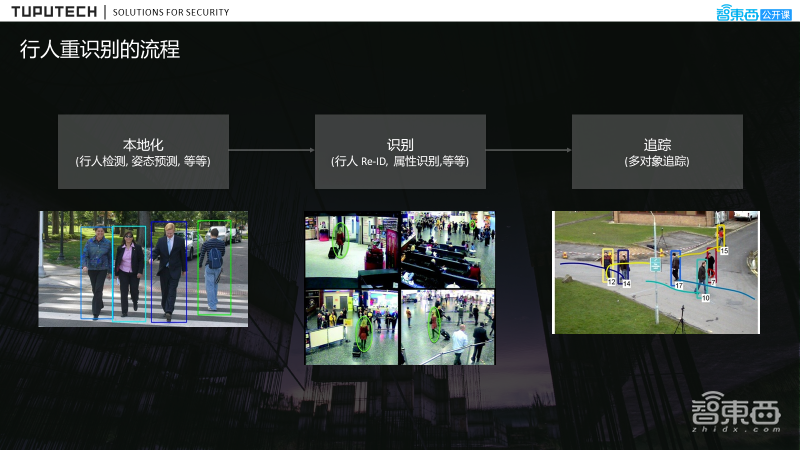Click the number 10 tracking label
This screenshot has width=800, height=450.
[705, 298]
